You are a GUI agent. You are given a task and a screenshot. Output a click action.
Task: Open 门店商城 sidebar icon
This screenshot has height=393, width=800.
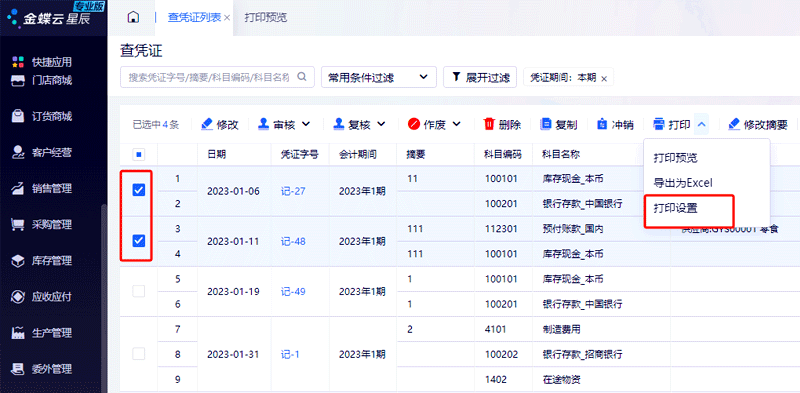tap(18, 80)
